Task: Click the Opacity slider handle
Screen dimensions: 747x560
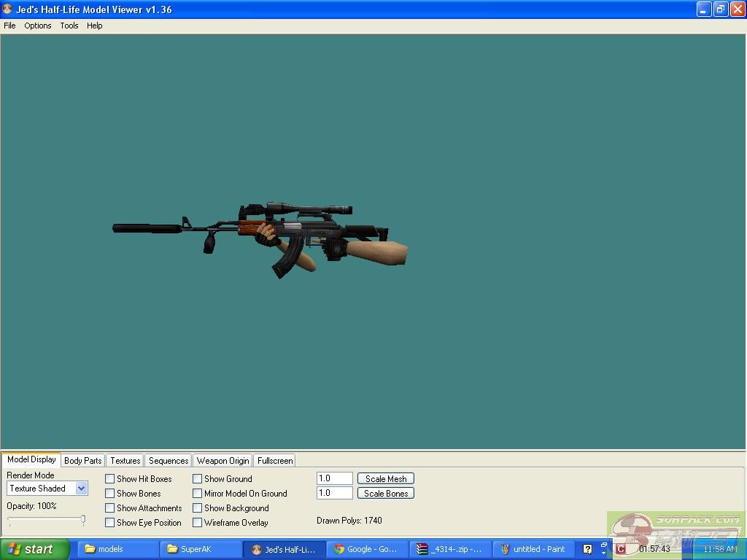Action: point(83,519)
